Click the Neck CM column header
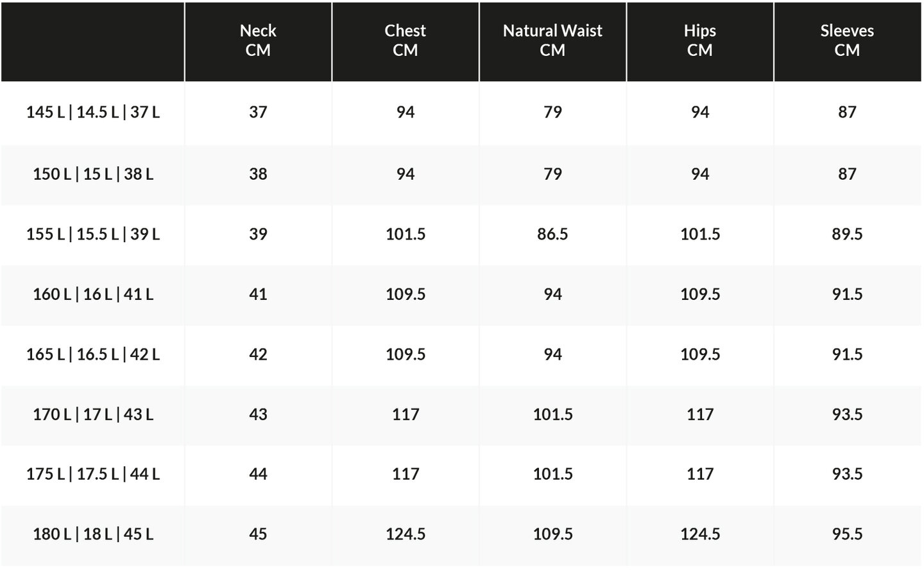924x578 pixels. pyautogui.click(x=258, y=41)
